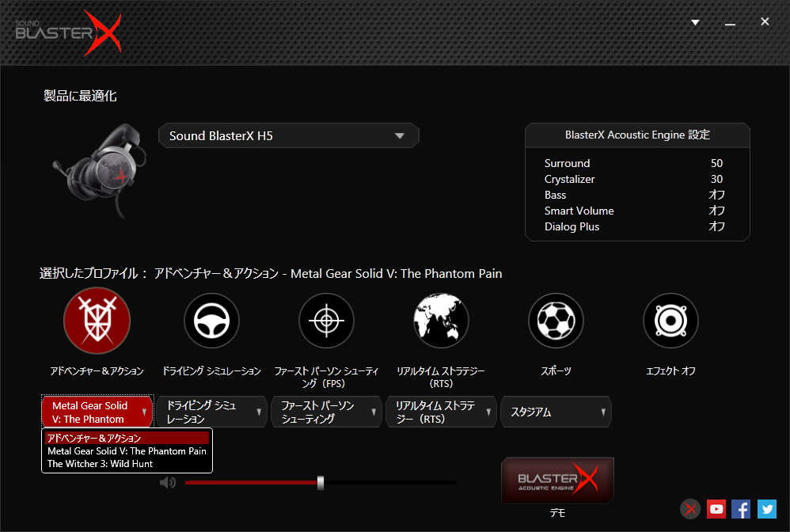
Task: Expand the ファースト パーソン シューティング sub-profile dropdown
Action: (x=326, y=412)
